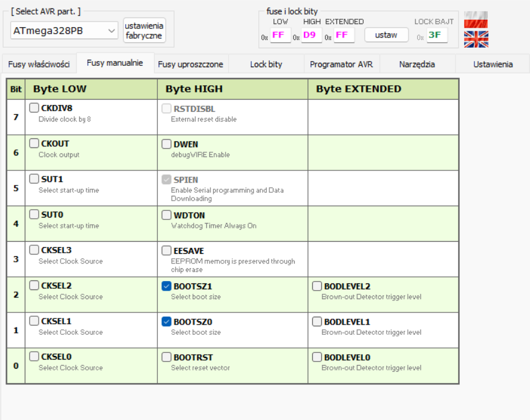
Task: Click the 'Select reset vector' description
Action: pos(200,367)
